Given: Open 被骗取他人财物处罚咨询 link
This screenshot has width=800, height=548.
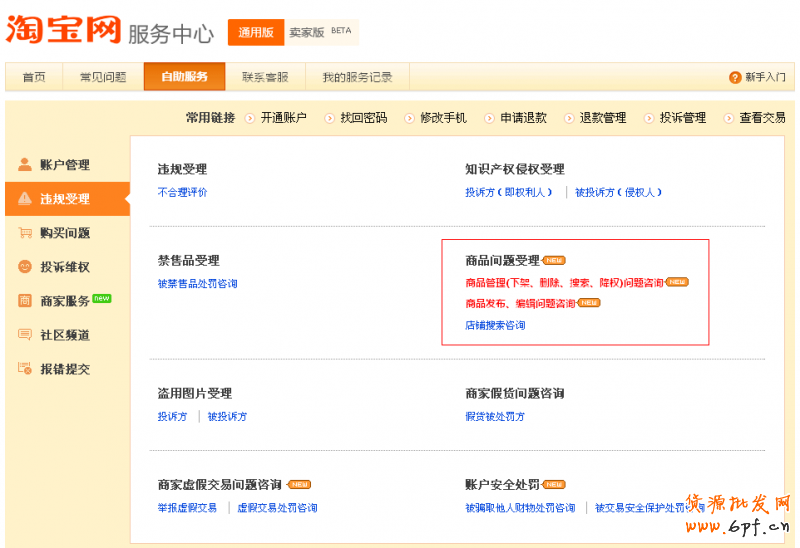Looking at the screenshot, I should pos(520,508).
